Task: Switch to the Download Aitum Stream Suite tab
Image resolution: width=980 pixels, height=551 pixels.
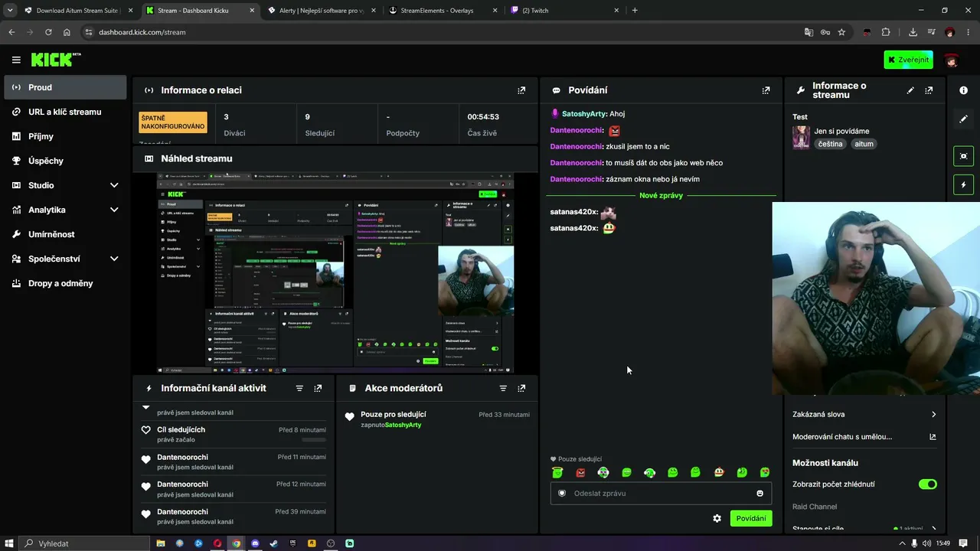Action: click(x=78, y=11)
